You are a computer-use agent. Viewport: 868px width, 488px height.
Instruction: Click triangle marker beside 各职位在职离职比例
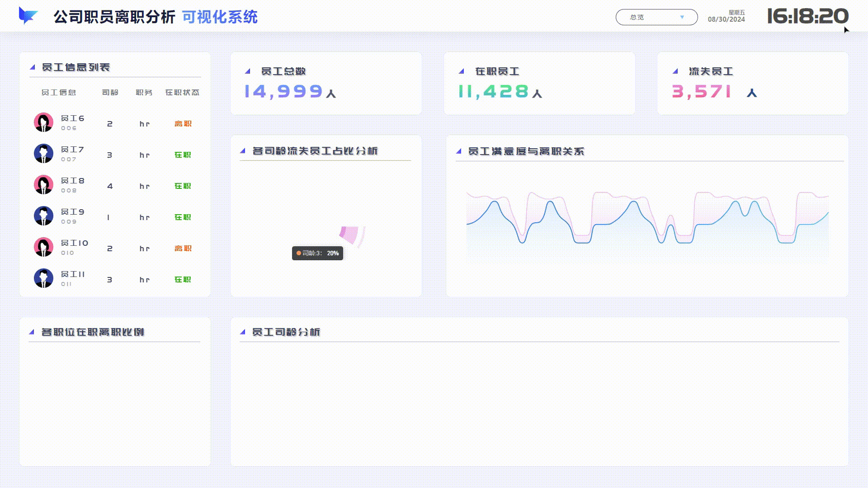click(x=32, y=332)
